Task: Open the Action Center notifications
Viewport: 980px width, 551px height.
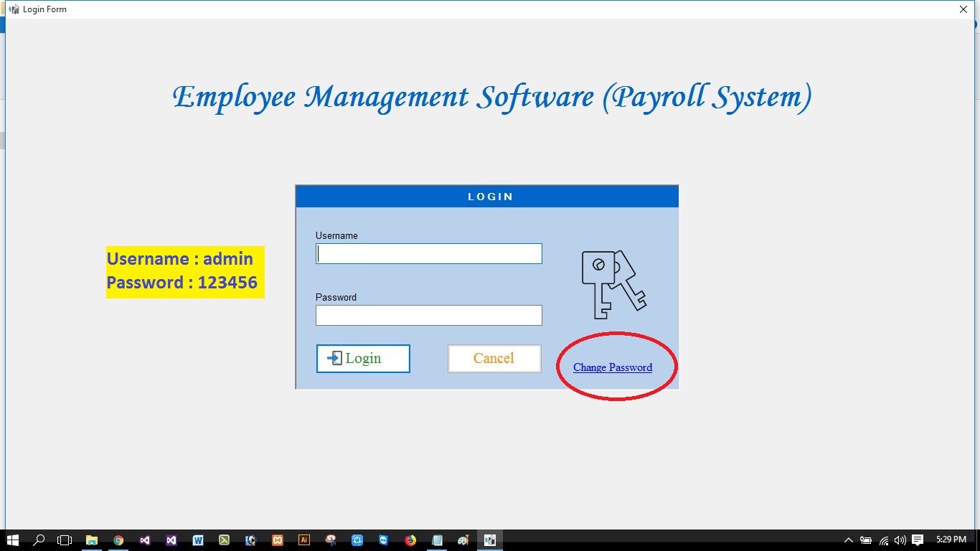Action: pyautogui.click(x=918, y=540)
